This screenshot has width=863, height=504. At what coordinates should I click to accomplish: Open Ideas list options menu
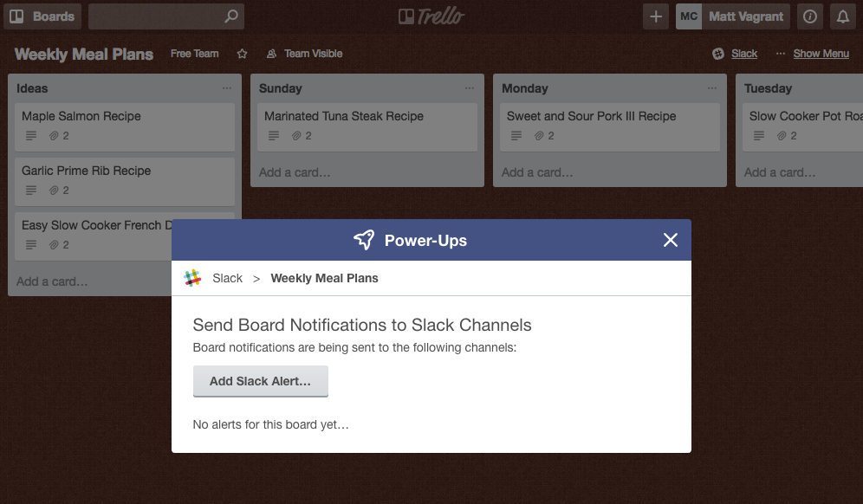coord(227,88)
